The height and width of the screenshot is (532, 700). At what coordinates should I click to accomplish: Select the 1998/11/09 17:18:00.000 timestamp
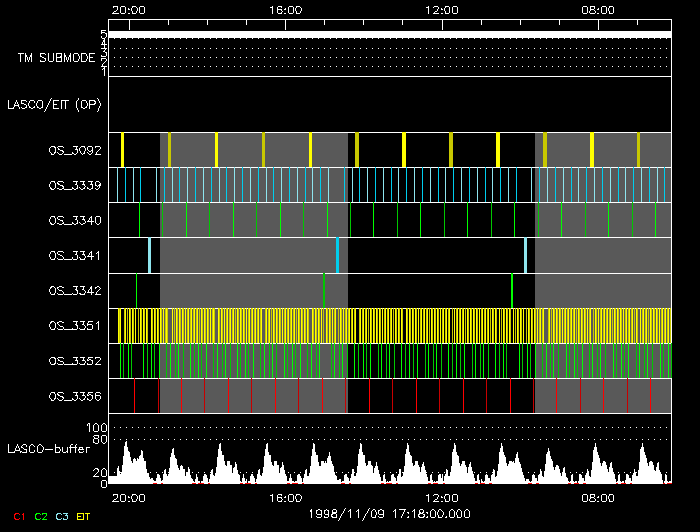388,513
